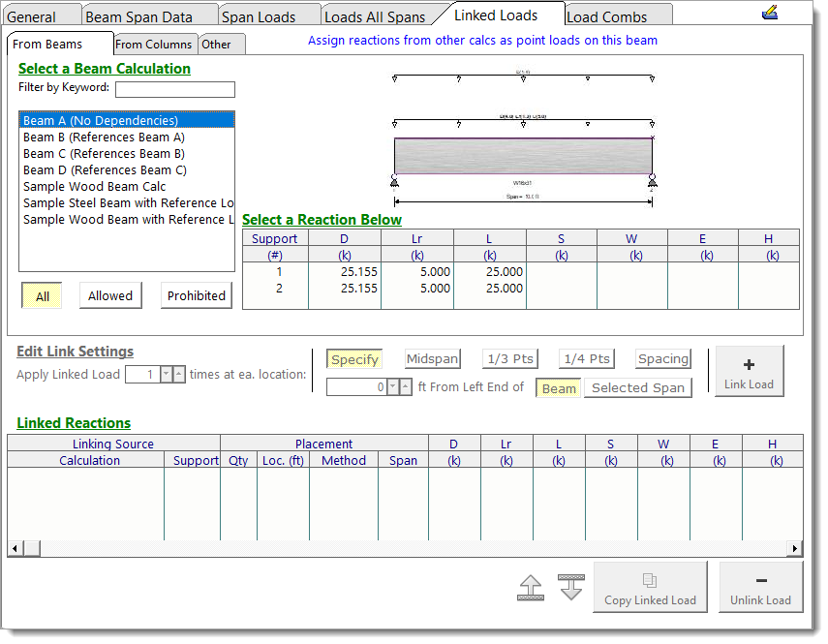
Task: Click the Qty column header
Action: 238,460
